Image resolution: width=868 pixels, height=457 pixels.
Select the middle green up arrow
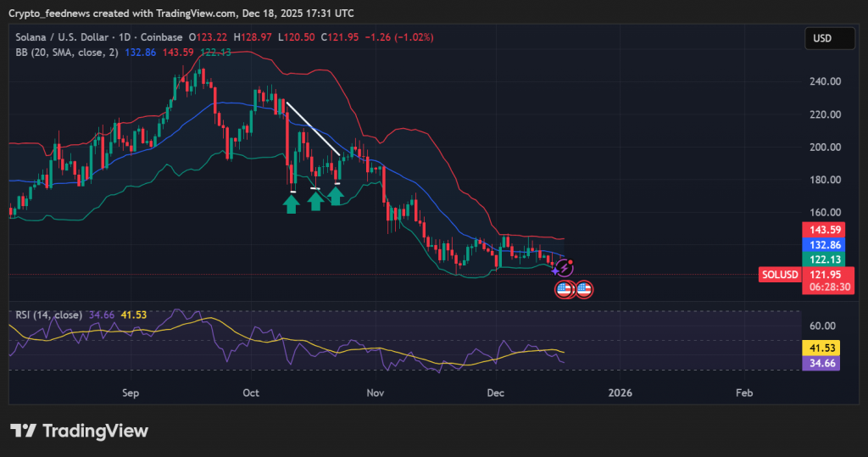(315, 201)
